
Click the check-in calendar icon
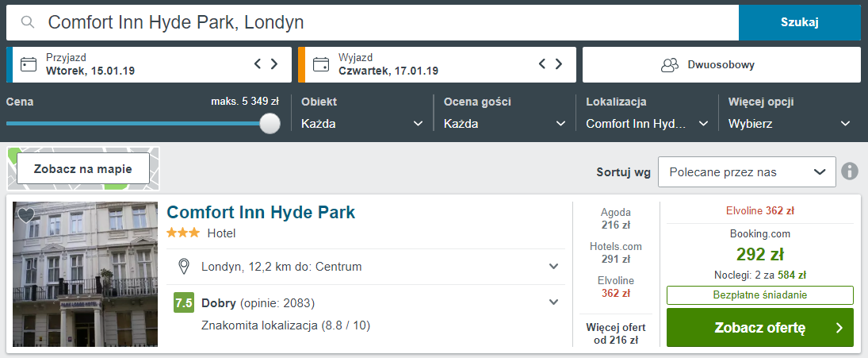coord(29,64)
